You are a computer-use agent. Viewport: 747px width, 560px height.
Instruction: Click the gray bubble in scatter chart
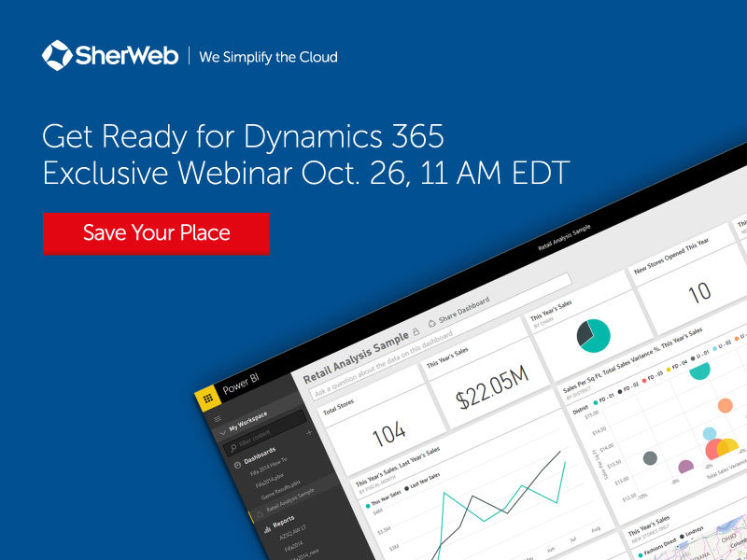pyautogui.click(x=650, y=458)
